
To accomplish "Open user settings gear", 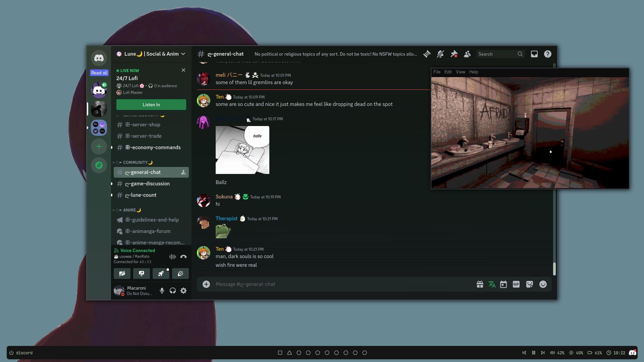I will pyautogui.click(x=183, y=291).
